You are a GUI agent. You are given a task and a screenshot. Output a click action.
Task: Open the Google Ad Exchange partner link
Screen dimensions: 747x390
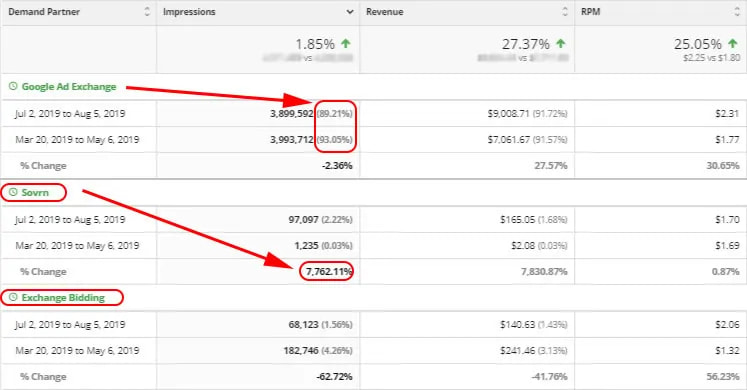[69, 87]
